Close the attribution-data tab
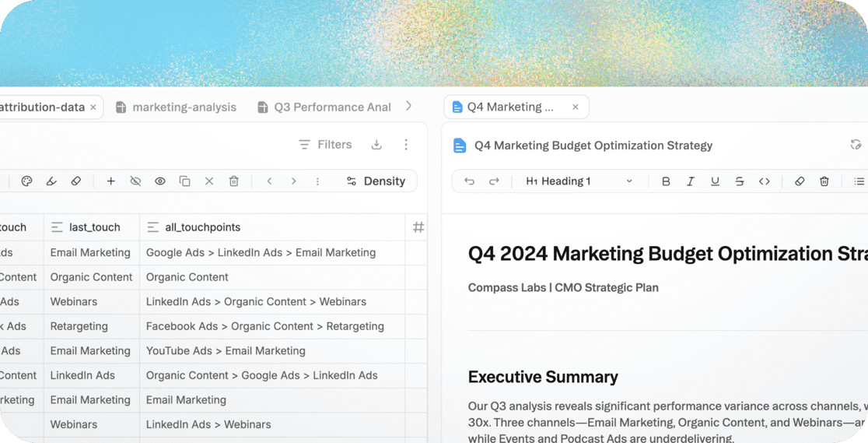Image resolution: width=868 pixels, height=443 pixels. [93, 107]
